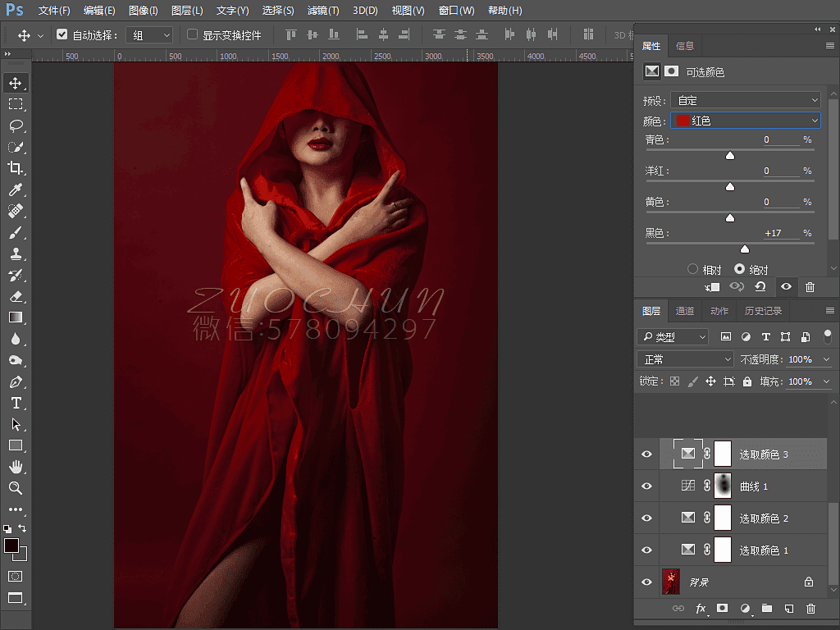Viewport: 840px width, 630px height.
Task: Hide the 曲线 1 layer
Action: pyautogui.click(x=646, y=486)
